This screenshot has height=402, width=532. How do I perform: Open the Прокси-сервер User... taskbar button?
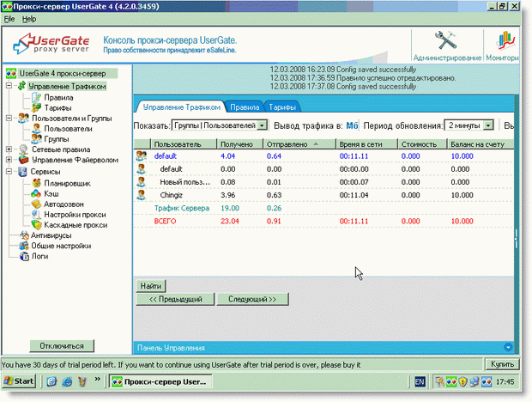[160, 381]
